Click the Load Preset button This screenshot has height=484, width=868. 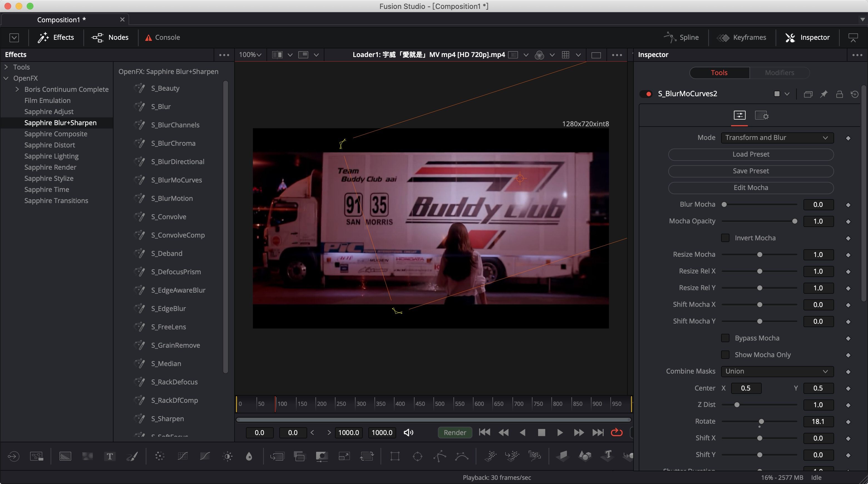click(751, 154)
